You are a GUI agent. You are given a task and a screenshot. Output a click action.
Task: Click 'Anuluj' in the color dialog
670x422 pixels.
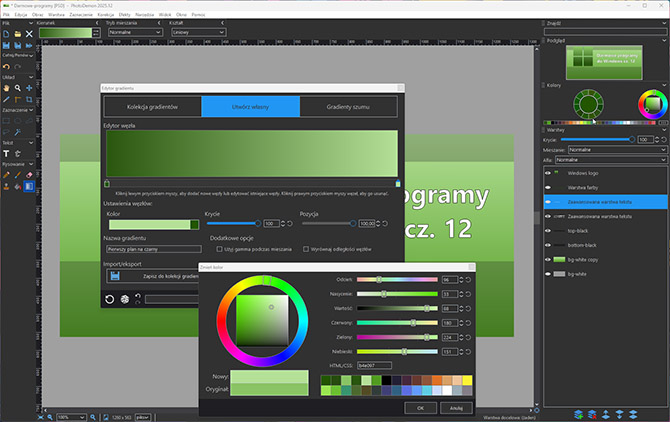pyautogui.click(x=455, y=408)
